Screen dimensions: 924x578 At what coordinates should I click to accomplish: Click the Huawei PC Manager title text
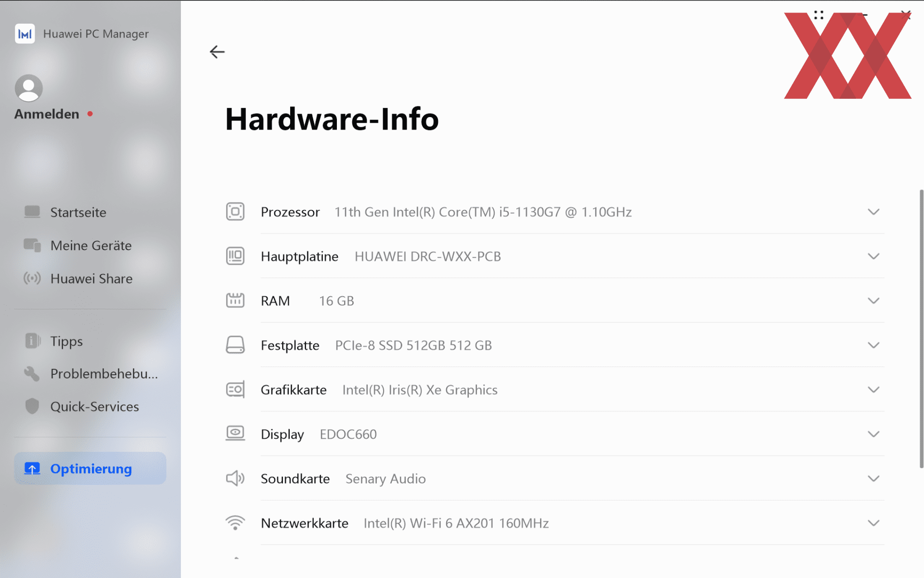[96, 34]
